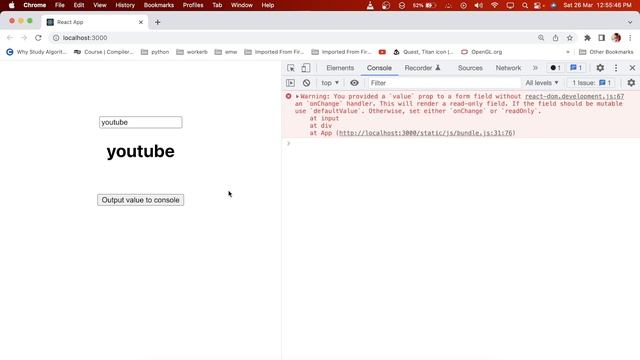Image resolution: width=640 pixels, height=360 pixels.
Task: Switch to the Console tab
Action: tap(379, 68)
